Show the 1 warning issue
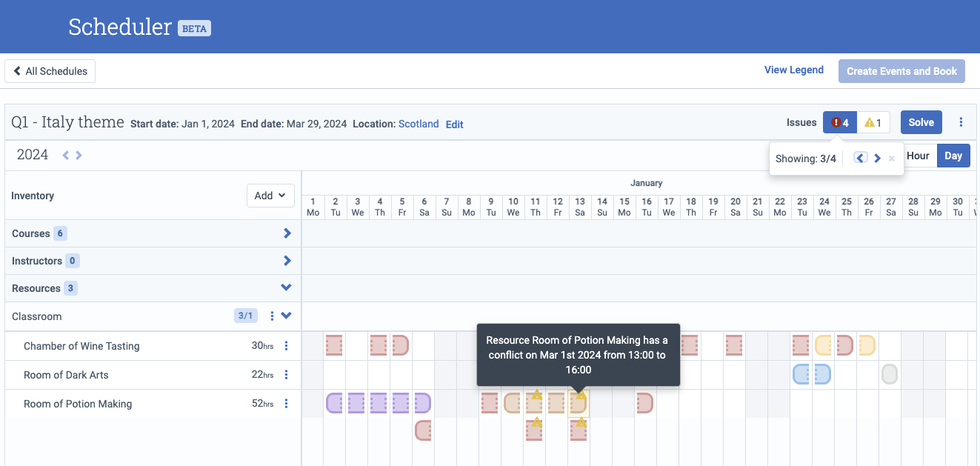This screenshot has height=466, width=980. [873, 122]
